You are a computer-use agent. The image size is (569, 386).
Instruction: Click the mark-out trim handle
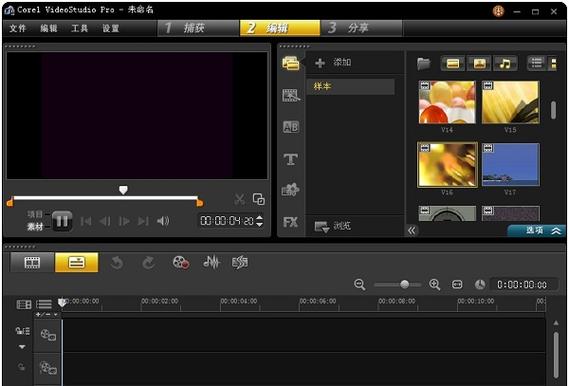tap(200, 202)
